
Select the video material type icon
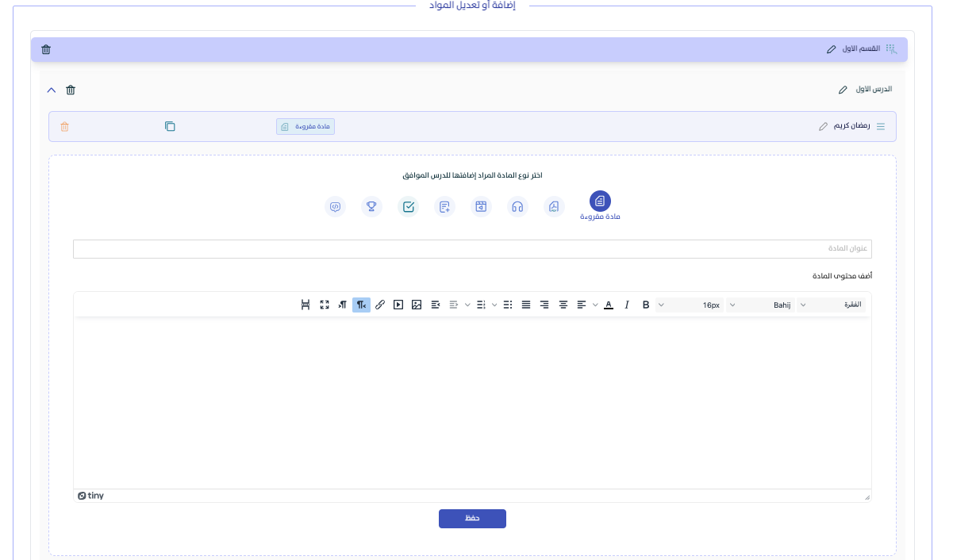[481, 207]
